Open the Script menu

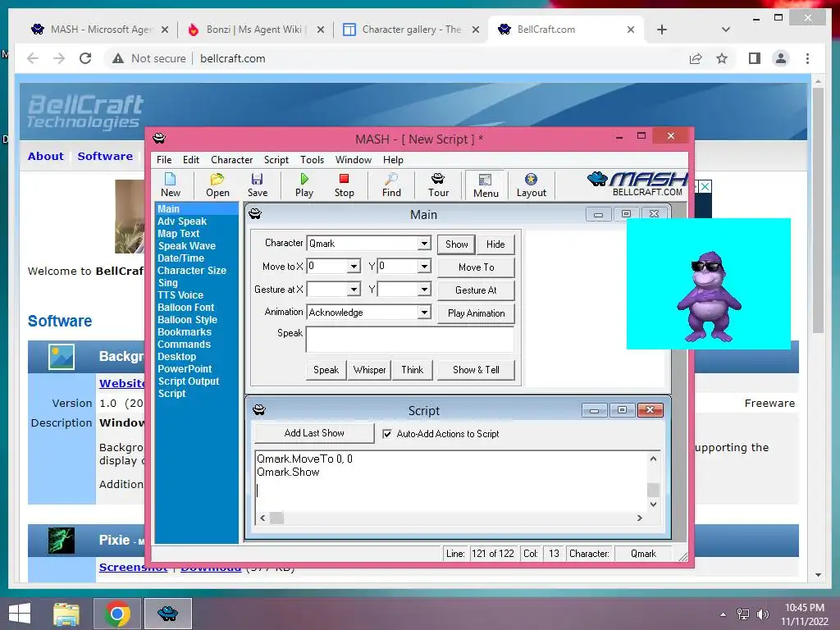point(276,160)
